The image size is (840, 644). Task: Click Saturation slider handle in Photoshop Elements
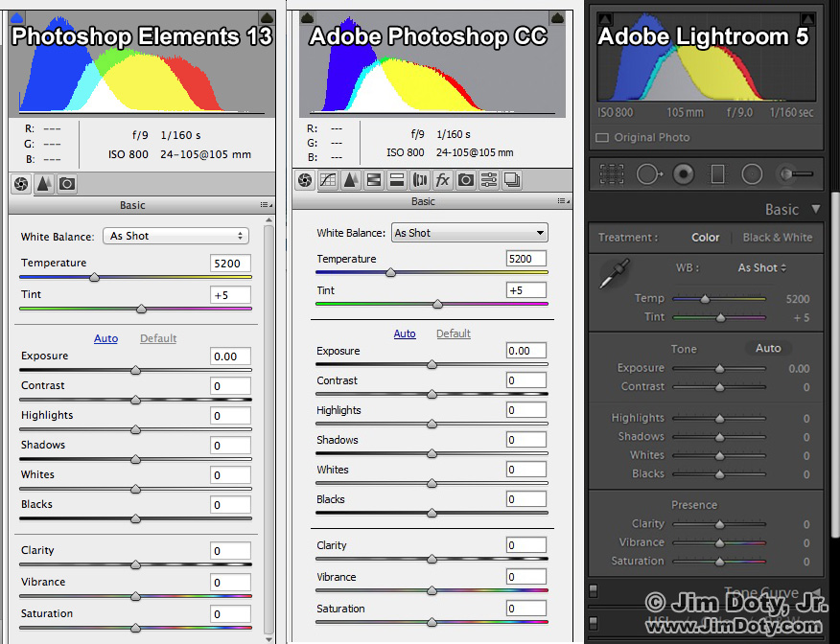point(135,628)
